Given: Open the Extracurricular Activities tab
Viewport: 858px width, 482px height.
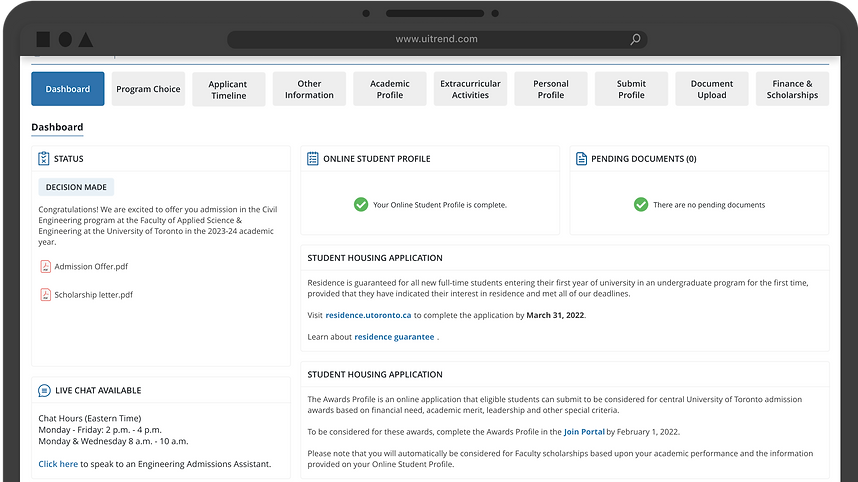Looking at the screenshot, I should tap(470, 89).
